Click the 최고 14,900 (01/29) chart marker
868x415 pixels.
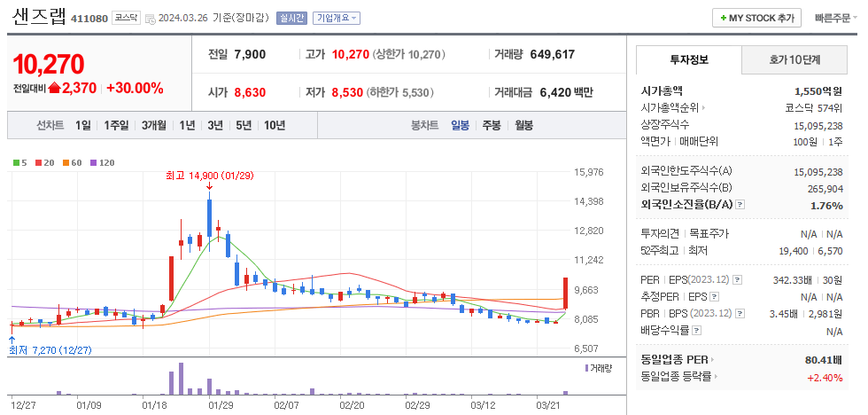tap(209, 176)
